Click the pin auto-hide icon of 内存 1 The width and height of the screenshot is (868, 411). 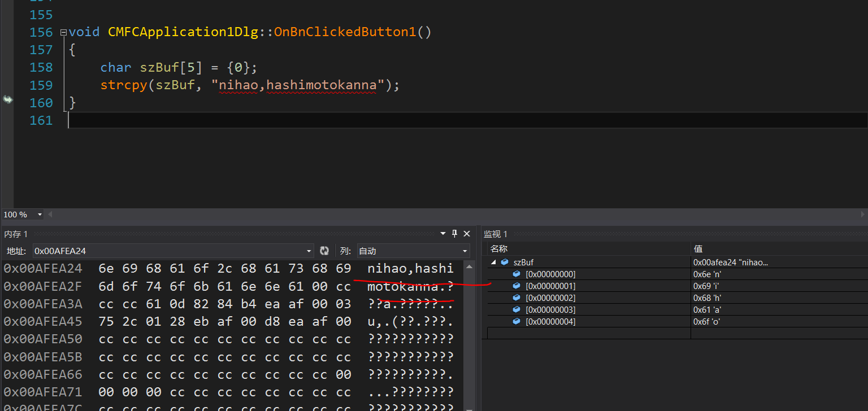click(454, 234)
